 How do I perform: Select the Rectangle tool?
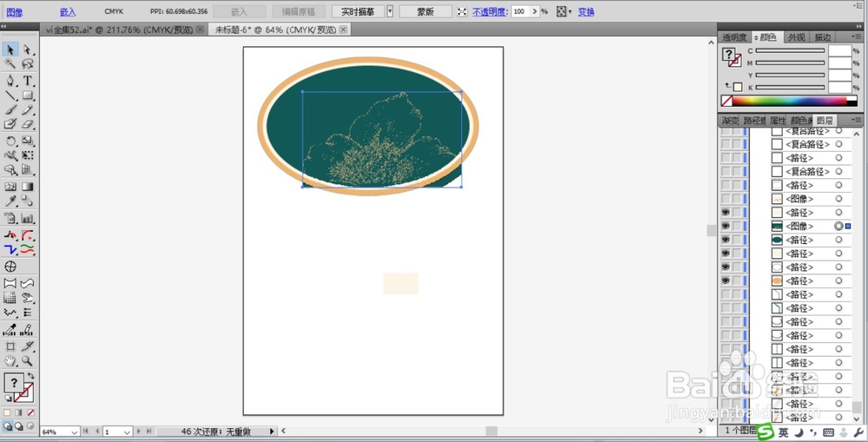click(x=27, y=96)
